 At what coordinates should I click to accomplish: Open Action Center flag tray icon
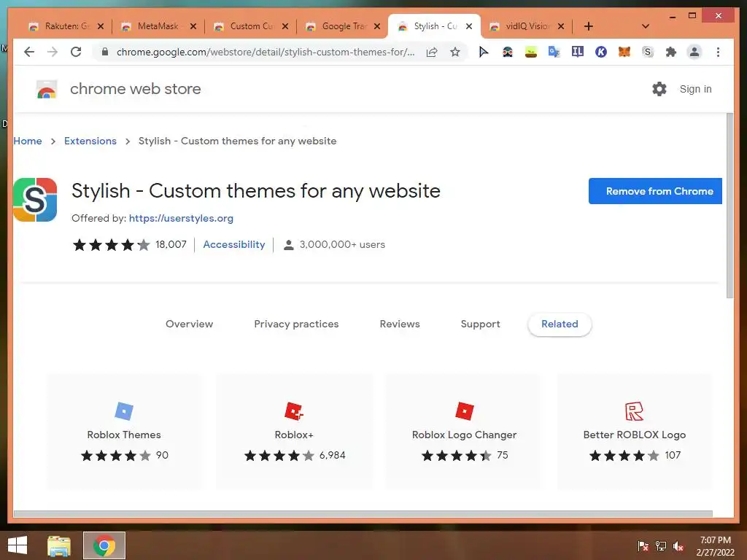pyautogui.click(x=643, y=545)
